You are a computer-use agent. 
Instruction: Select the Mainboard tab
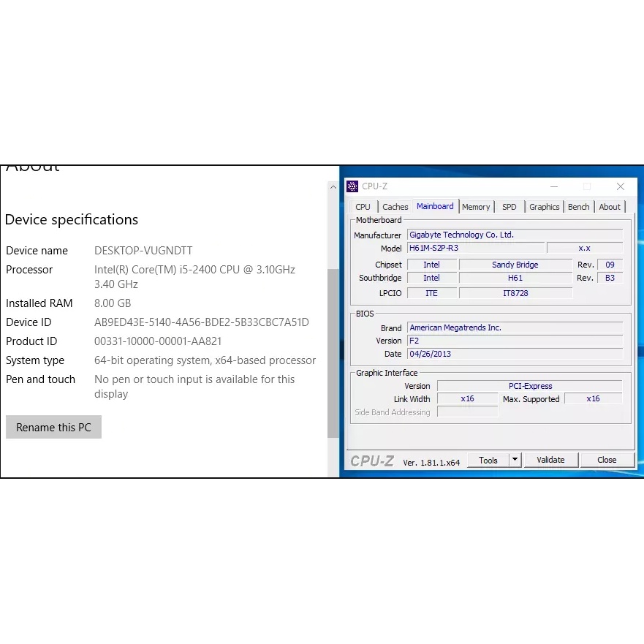pos(435,206)
